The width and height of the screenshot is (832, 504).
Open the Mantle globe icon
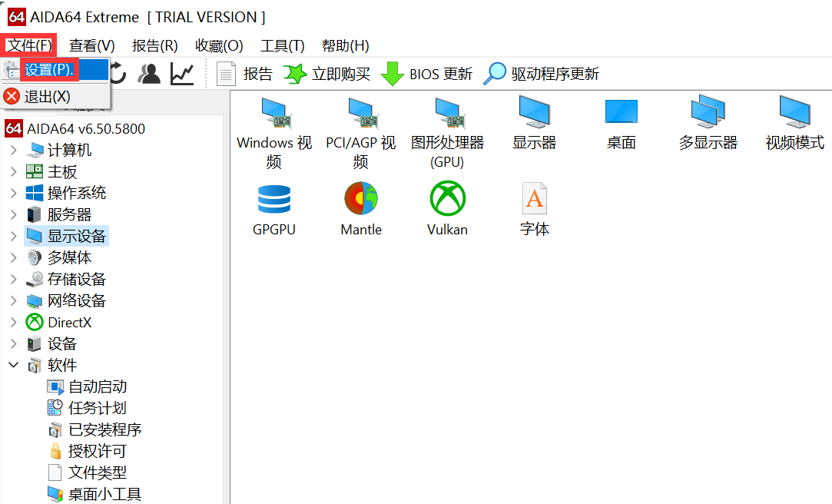click(360, 200)
